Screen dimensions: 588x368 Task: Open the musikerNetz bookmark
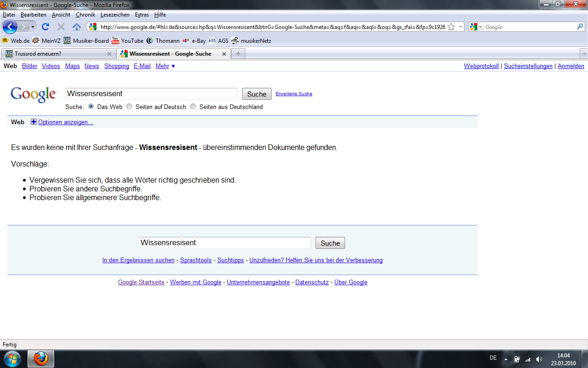tap(251, 40)
